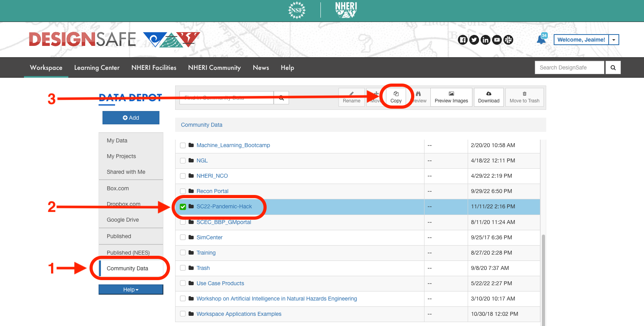
Task: Tick the NGL folder checkbox
Action: pos(183,161)
